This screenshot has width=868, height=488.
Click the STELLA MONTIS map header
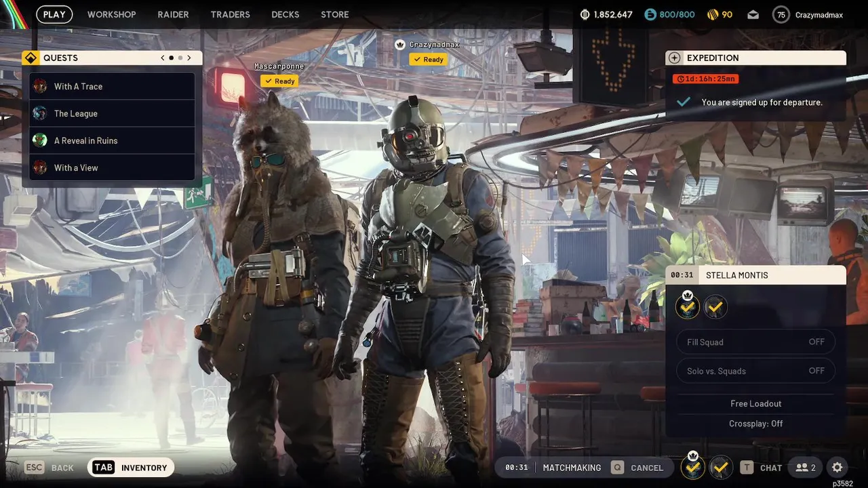[737, 275]
